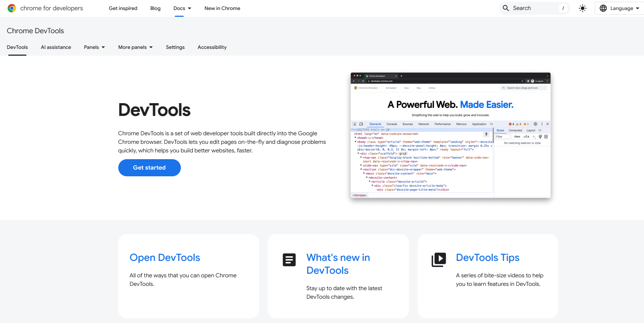Viewport: 644px width, 323px height.
Task: Open the What's new in DevTools link
Action: (x=338, y=264)
